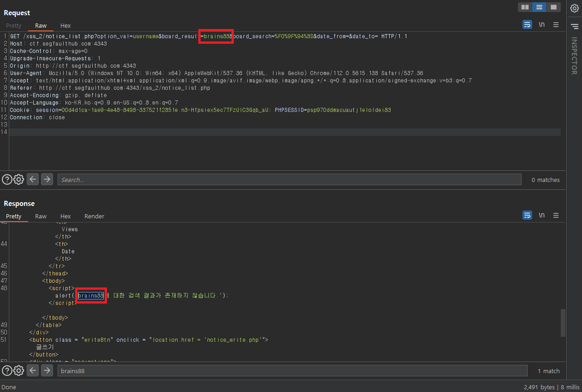Image resolution: width=582 pixels, height=392 pixels.
Task: Click the GET request line in the editor
Action: point(208,36)
